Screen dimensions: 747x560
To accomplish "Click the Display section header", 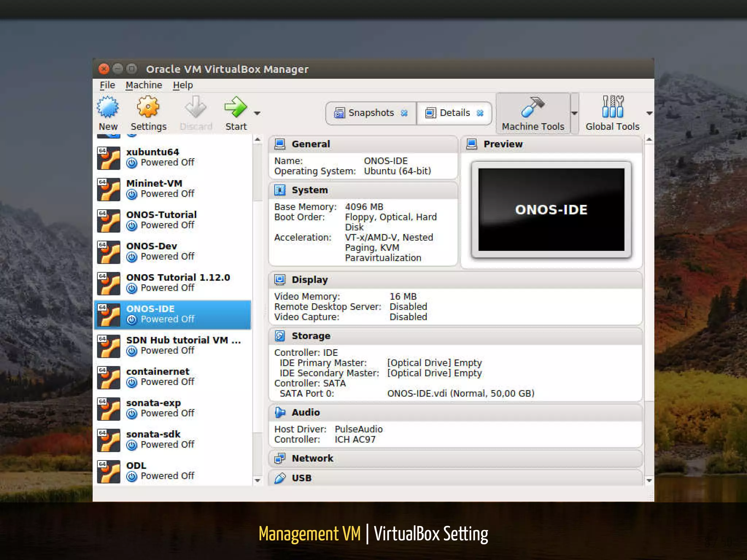I will click(x=456, y=280).
